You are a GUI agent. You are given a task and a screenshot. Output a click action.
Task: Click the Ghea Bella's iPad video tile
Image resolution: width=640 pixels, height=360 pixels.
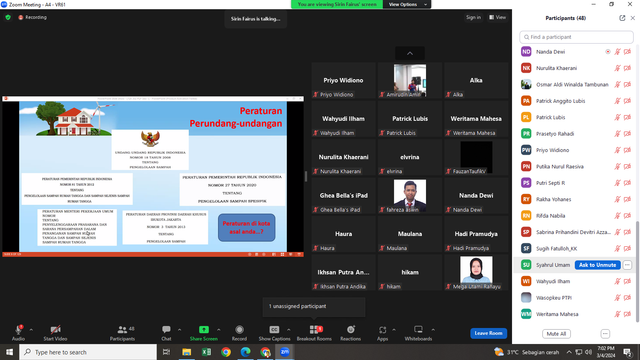tap(343, 195)
